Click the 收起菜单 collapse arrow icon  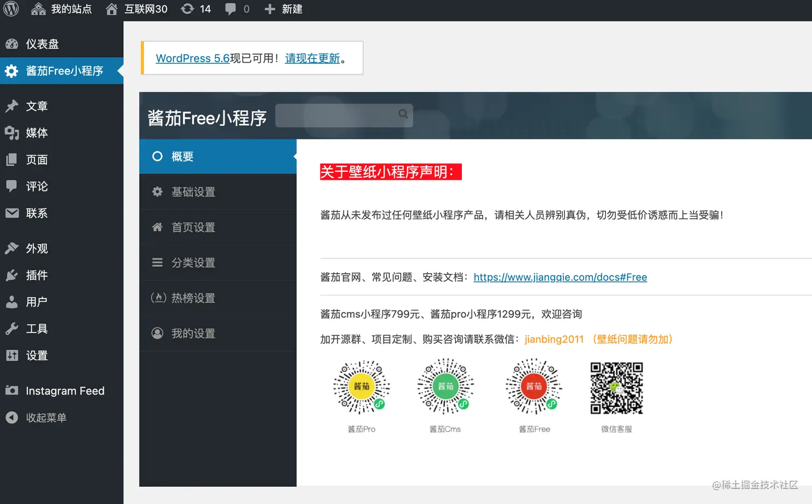[x=12, y=418]
